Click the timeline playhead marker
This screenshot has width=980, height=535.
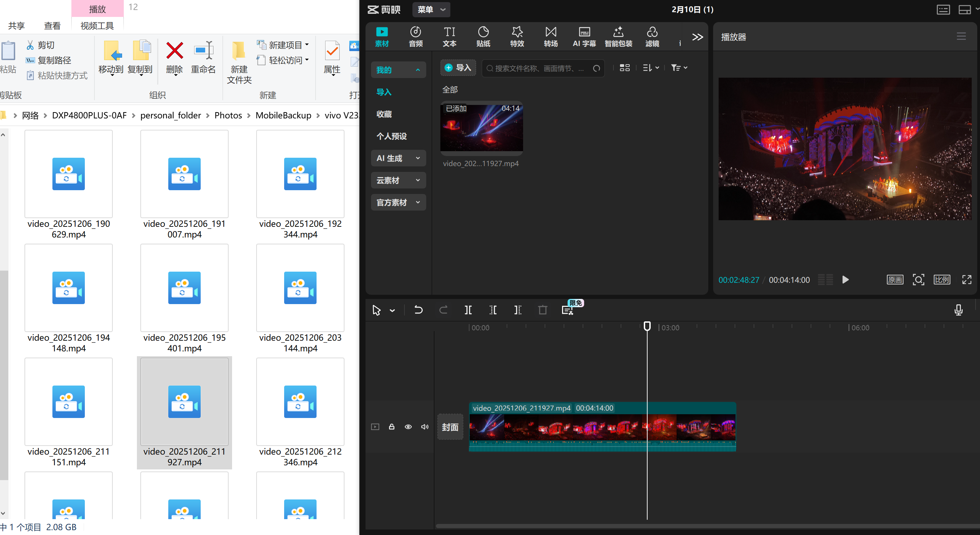(x=647, y=326)
